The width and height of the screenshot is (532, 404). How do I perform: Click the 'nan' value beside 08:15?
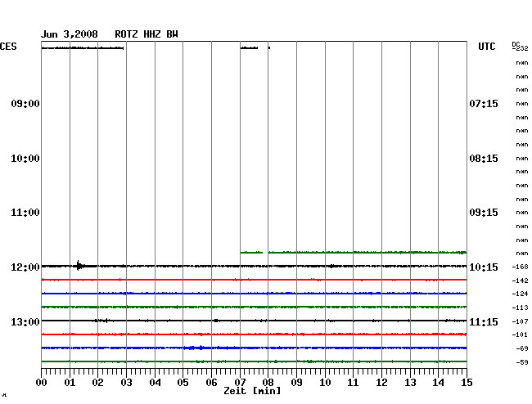[522, 159]
